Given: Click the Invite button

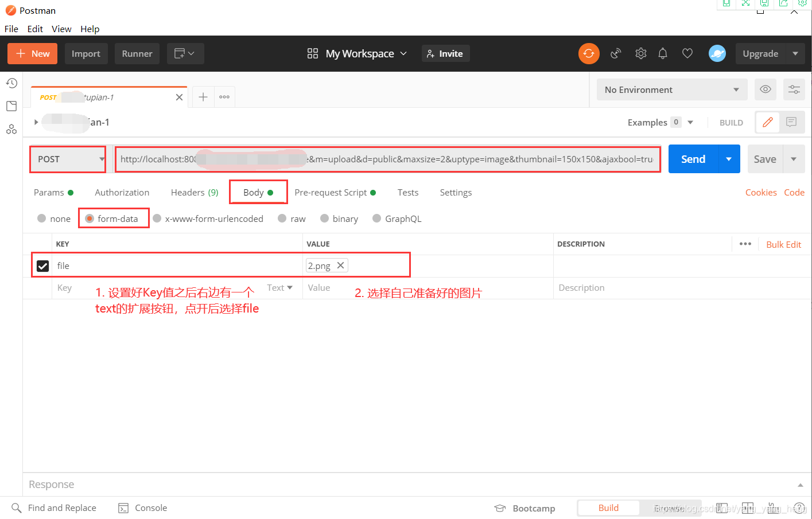Looking at the screenshot, I should (x=445, y=54).
